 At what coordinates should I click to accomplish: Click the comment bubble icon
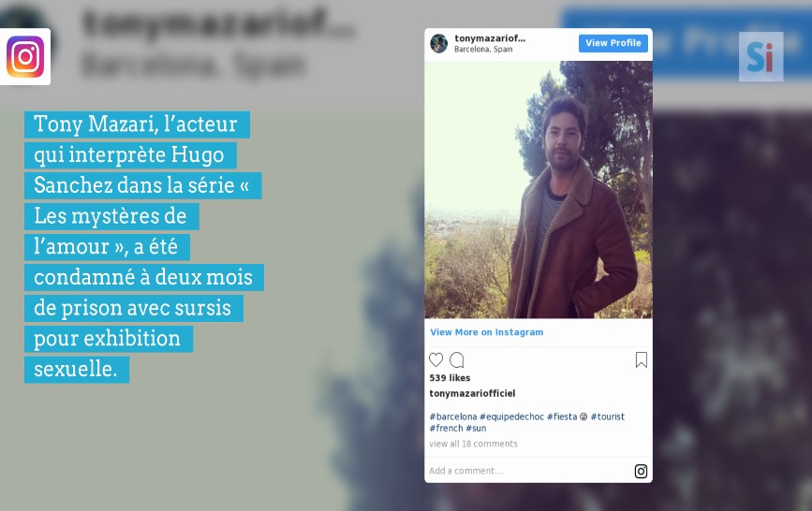pos(457,359)
